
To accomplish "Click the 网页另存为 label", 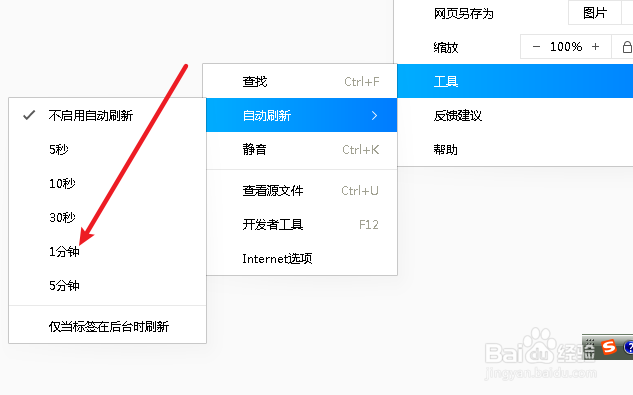I will (463, 14).
